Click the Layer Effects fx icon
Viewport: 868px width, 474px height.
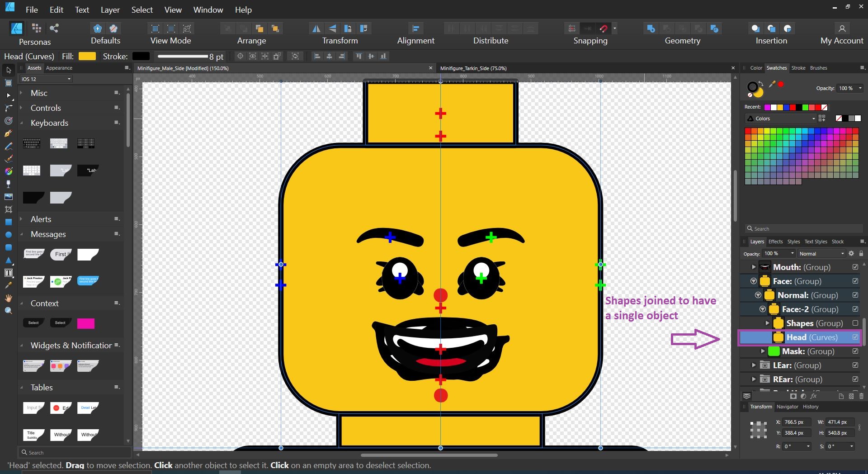(x=814, y=396)
